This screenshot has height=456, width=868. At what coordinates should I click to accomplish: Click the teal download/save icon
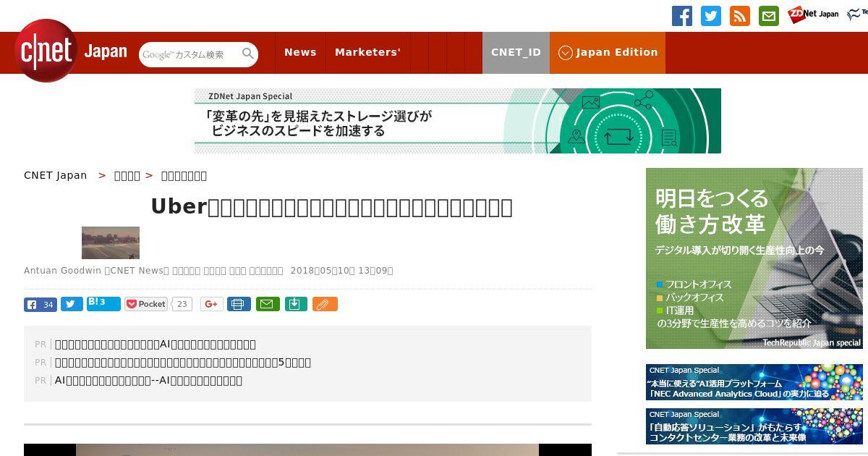pyautogui.click(x=295, y=304)
